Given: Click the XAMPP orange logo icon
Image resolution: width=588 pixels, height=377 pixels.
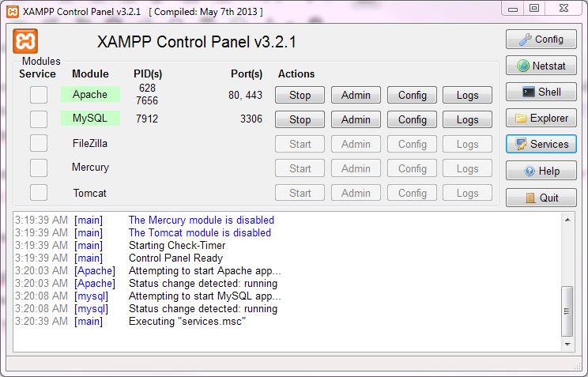Looking at the screenshot, I should pyautogui.click(x=25, y=41).
